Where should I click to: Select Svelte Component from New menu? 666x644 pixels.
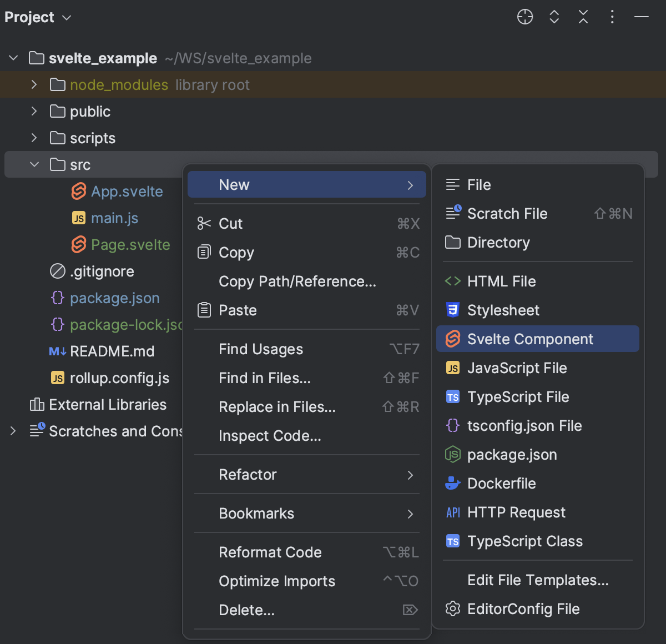pyautogui.click(x=530, y=339)
